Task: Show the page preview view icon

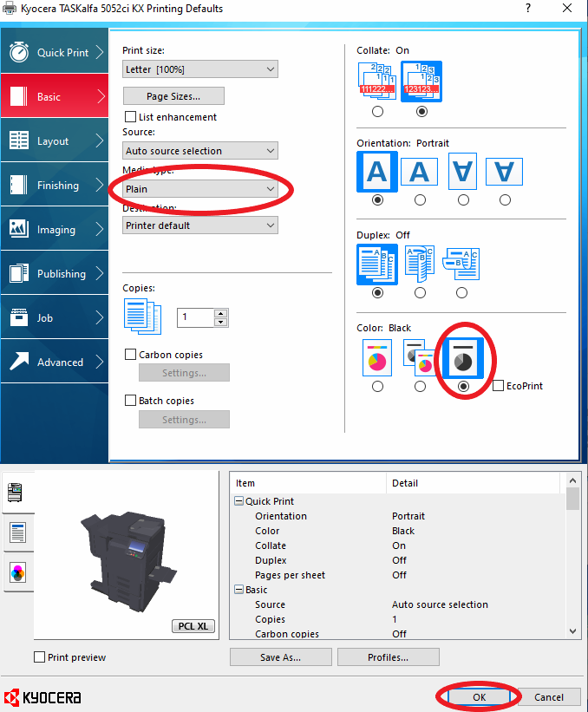Action: 17,533
